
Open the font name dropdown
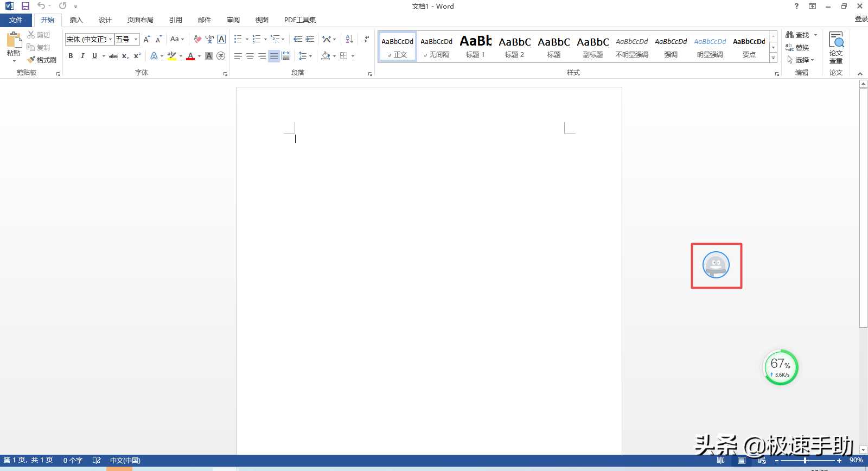click(x=111, y=39)
